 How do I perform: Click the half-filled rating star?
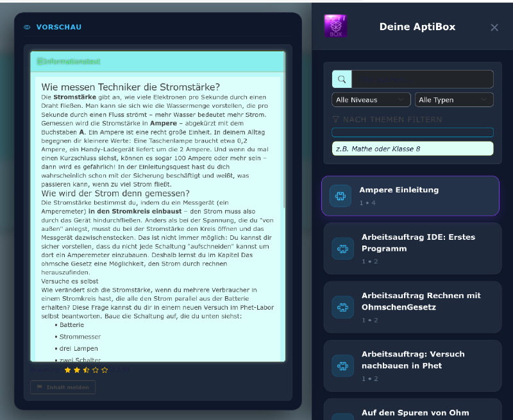(86, 370)
